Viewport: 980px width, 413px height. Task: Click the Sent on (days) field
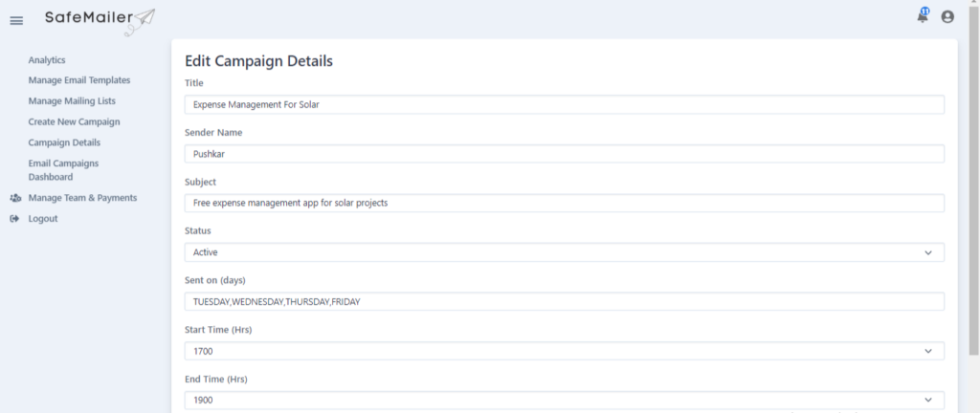coord(565,302)
